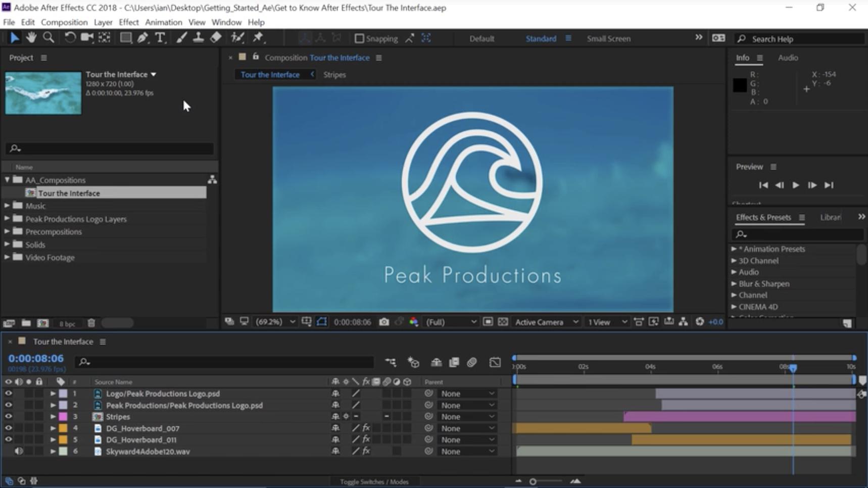Viewport: 868px width, 488px height.
Task: Select the Pen tool
Action: coord(142,37)
